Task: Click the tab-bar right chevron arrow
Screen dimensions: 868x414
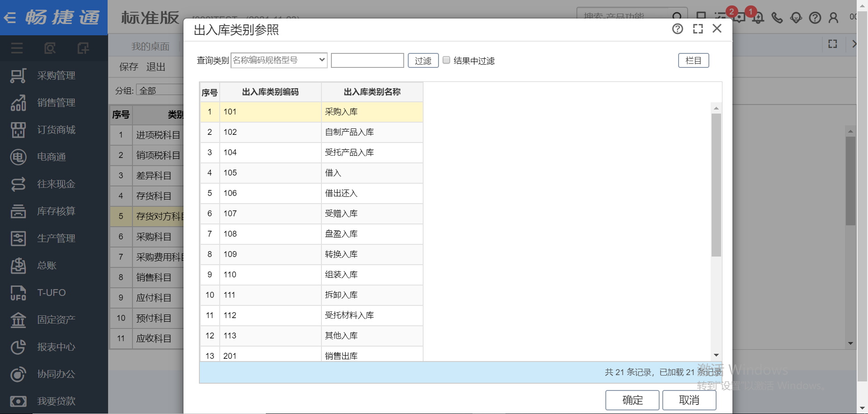Action: (854, 44)
